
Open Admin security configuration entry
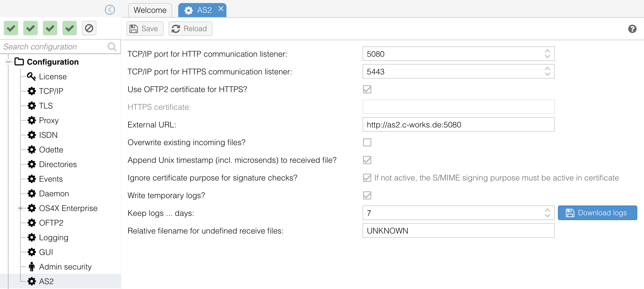(x=65, y=267)
